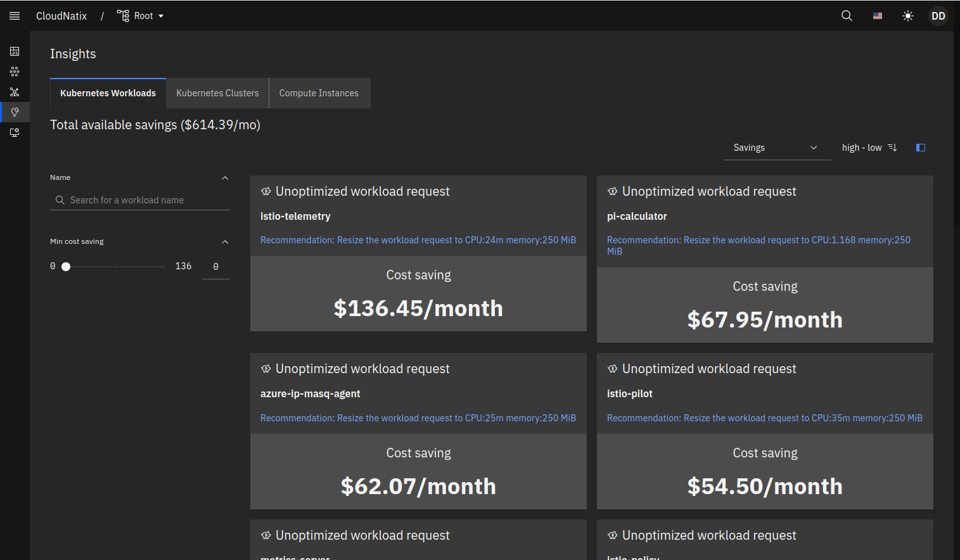Toggle the high - low sort order
The image size is (960, 560).
[869, 148]
